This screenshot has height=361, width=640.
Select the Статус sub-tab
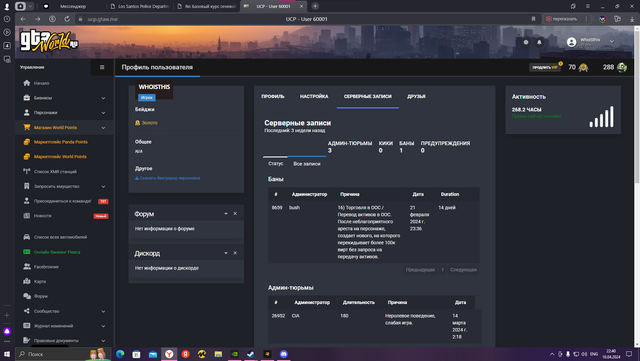276,164
